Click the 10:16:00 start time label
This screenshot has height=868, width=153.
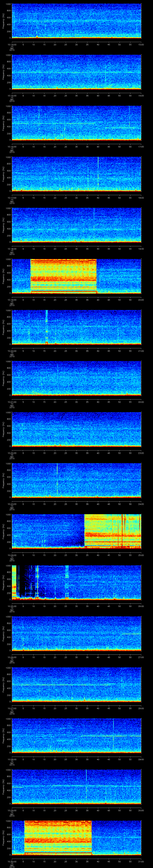[12, 147]
